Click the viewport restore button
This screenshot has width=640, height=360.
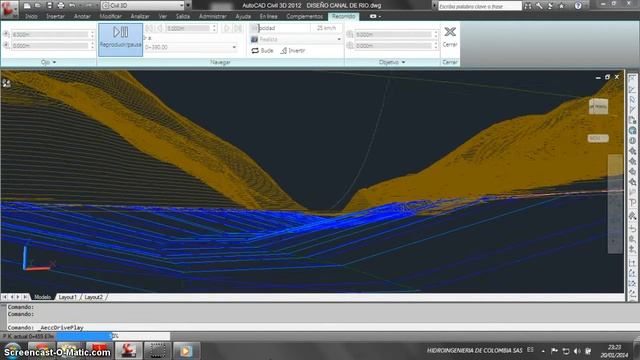tap(607, 77)
